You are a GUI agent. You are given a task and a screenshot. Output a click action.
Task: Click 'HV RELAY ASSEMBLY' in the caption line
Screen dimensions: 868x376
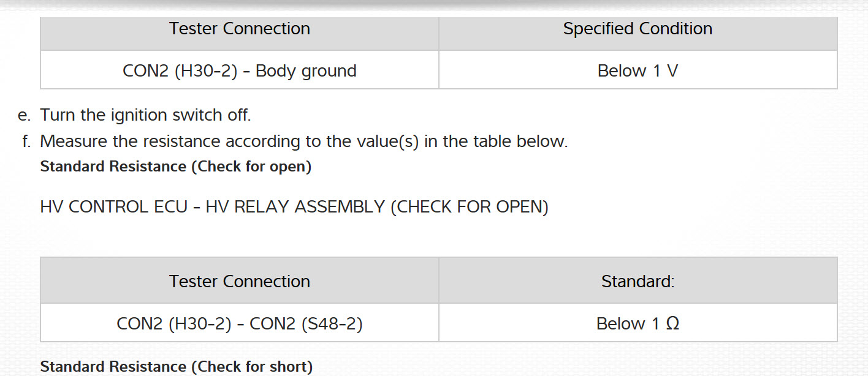pyautogui.click(x=295, y=207)
